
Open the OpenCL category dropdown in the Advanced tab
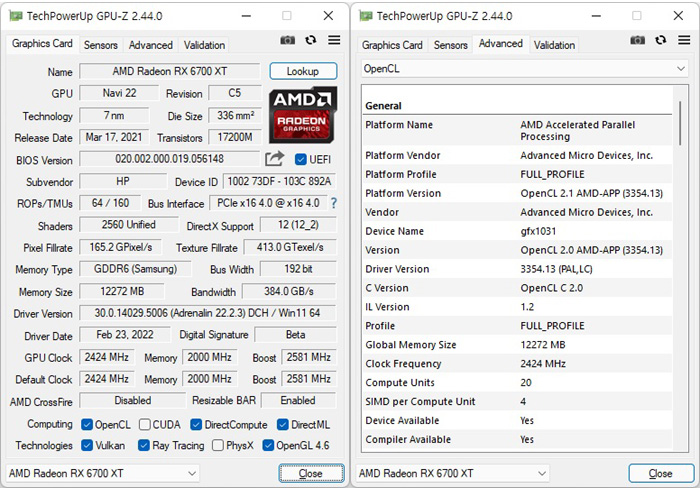click(524, 69)
